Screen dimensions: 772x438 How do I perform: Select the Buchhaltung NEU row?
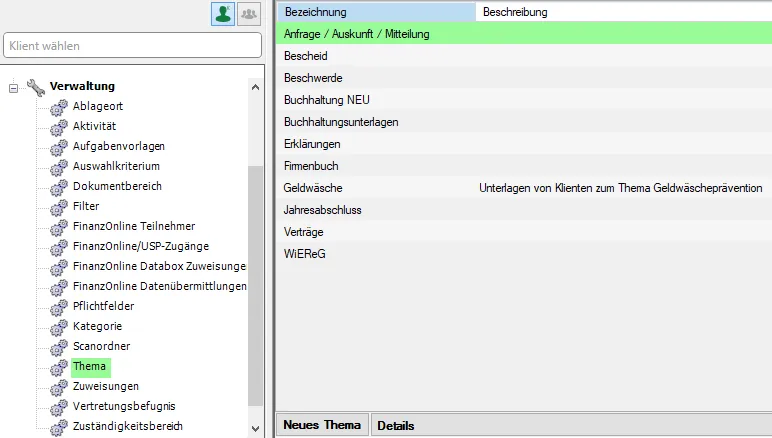(x=524, y=100)
